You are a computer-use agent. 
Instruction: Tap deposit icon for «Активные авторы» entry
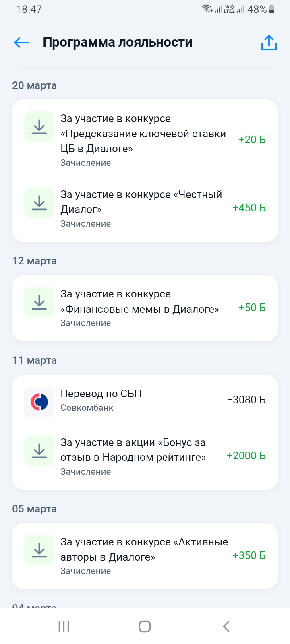(x=39, y=550)
